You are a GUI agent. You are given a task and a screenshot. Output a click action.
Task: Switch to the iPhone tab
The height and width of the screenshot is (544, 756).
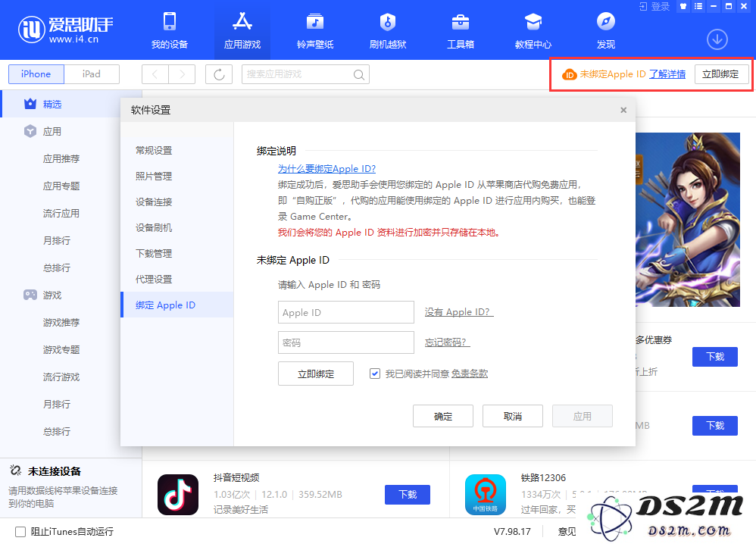coord(36,74)
